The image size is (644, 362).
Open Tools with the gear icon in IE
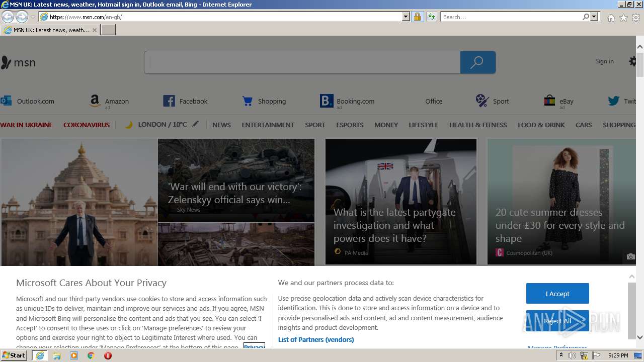point(636,18)
